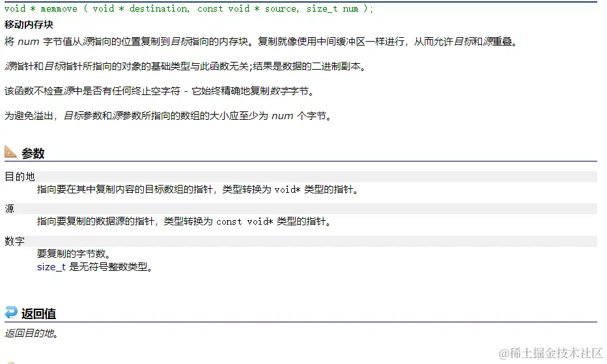Click the text 返回目的地。
Screen dimensions: 607x364
click(x=32, y=333)
